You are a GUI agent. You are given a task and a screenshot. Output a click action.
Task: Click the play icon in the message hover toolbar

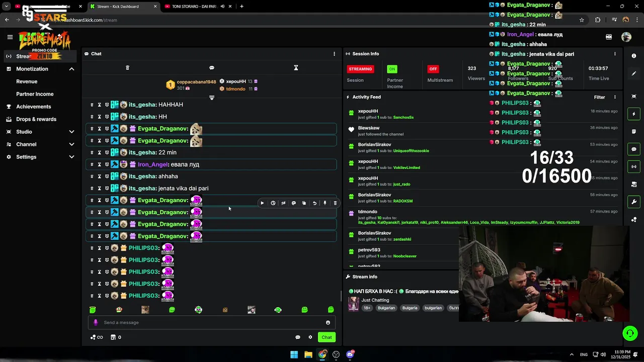tap(262, 203)
